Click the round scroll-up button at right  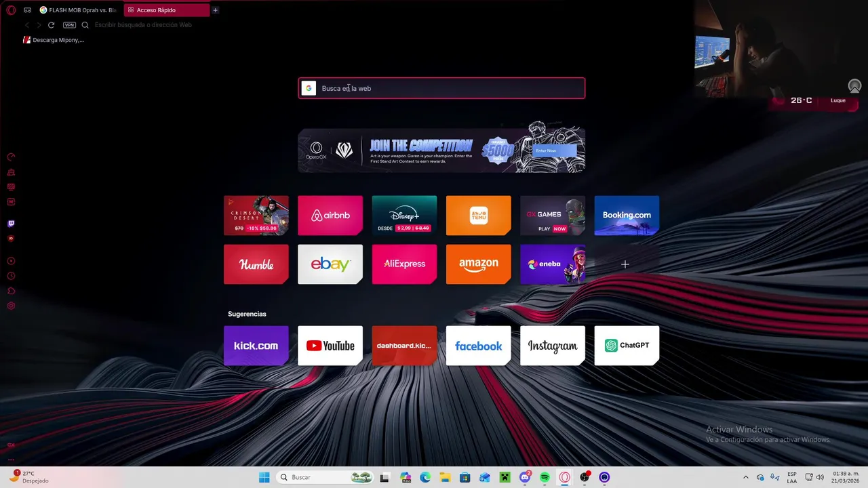pos(854,86)
